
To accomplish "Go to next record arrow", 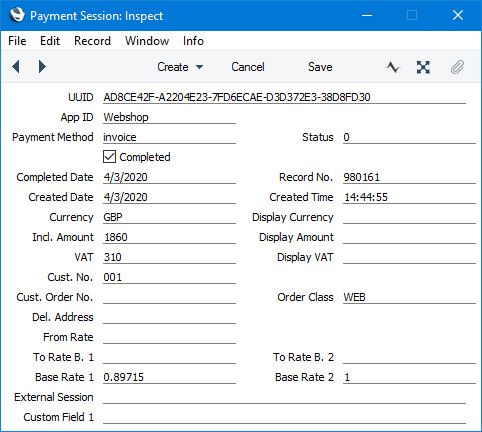I will point(42,67).
